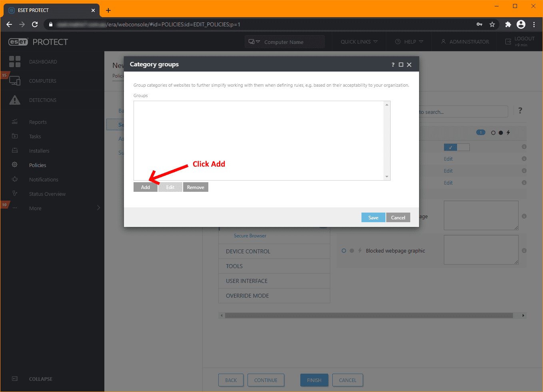Click the Notifications bell icon
This screenshot has width=543, height=392.
[15, 179]
